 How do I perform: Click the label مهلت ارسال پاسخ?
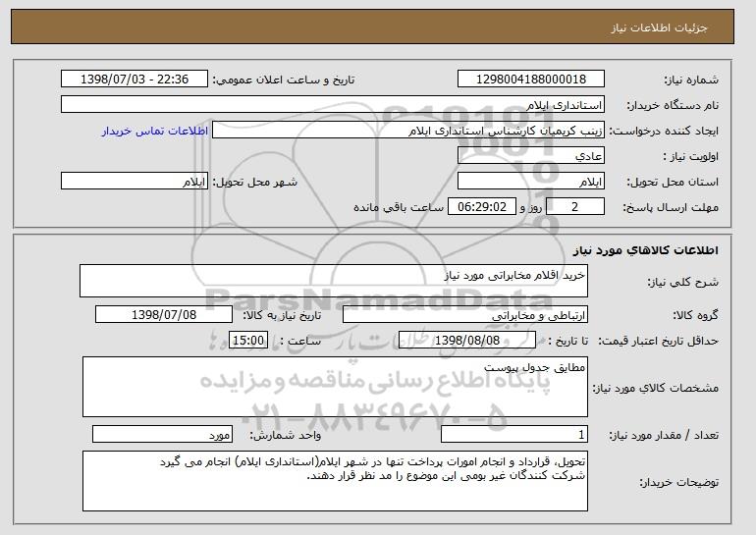tap(671, 207)
